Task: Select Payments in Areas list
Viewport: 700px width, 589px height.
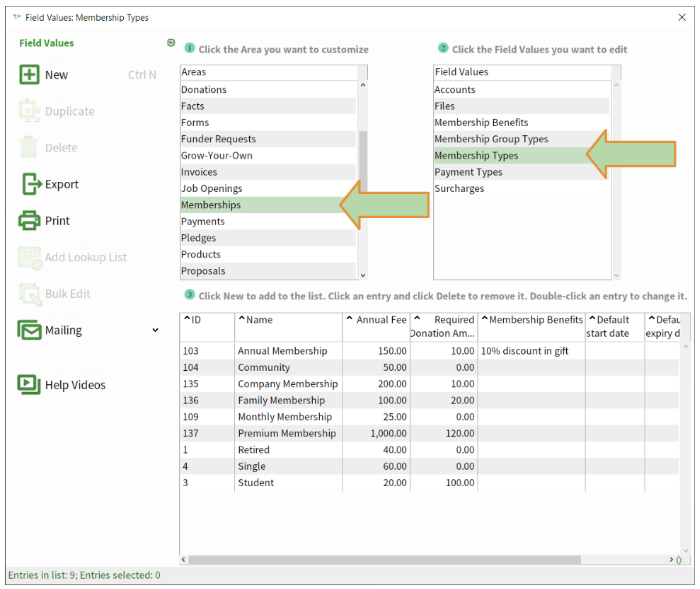Action: pos(268,221)
